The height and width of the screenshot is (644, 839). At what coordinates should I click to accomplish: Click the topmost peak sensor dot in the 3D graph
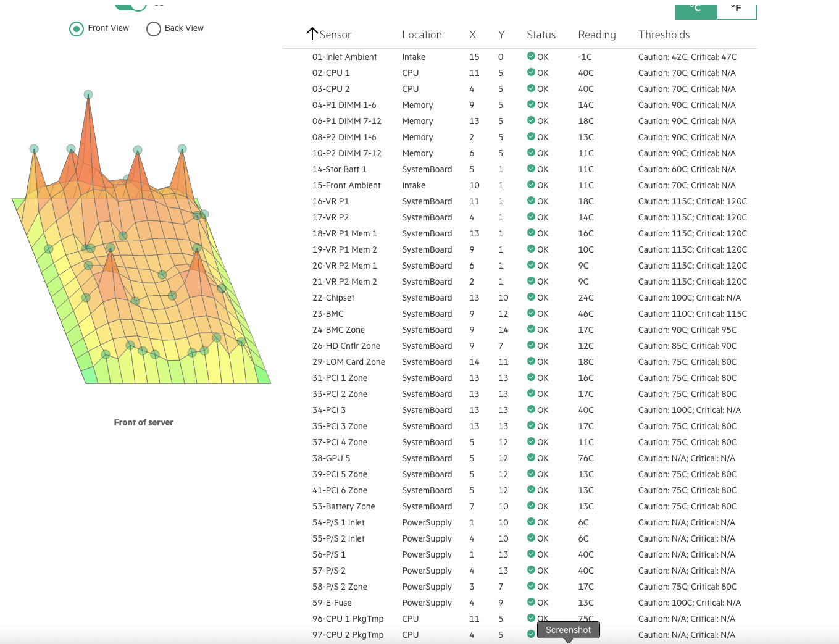coord(88,94)
